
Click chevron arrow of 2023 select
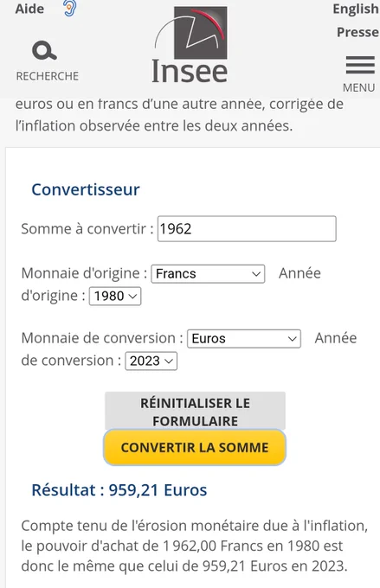(x=169, y=361)
